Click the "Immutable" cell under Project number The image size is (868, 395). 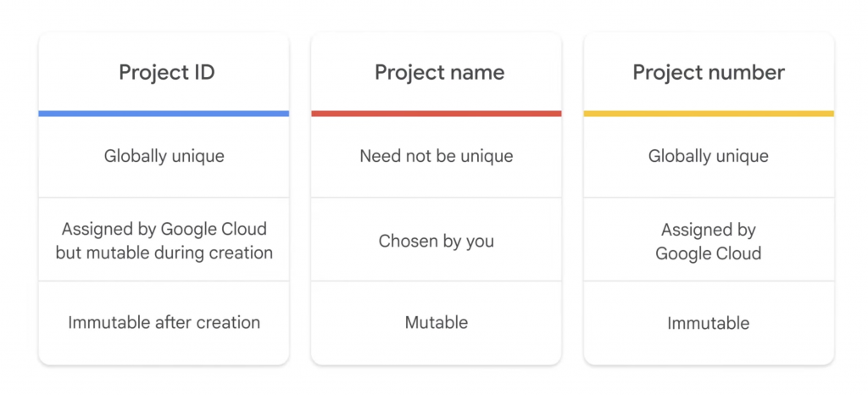click(709, 323)
